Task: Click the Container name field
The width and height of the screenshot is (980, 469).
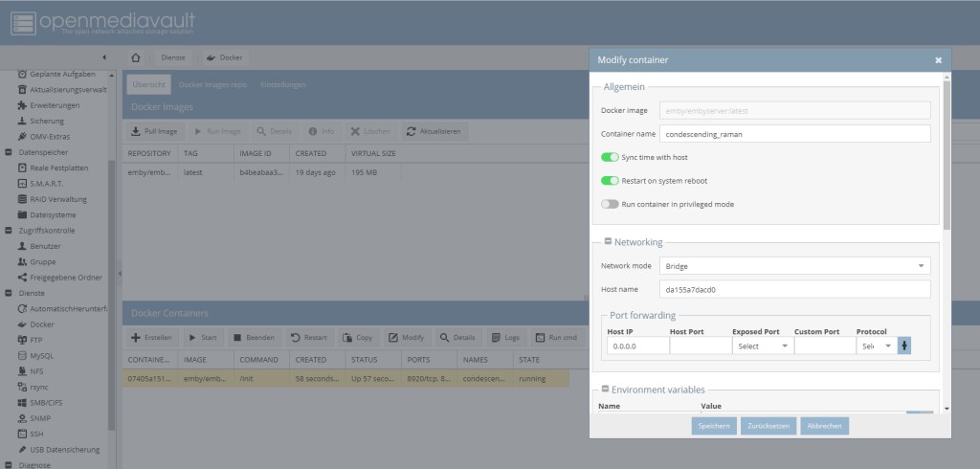Action: pos(795,134)
